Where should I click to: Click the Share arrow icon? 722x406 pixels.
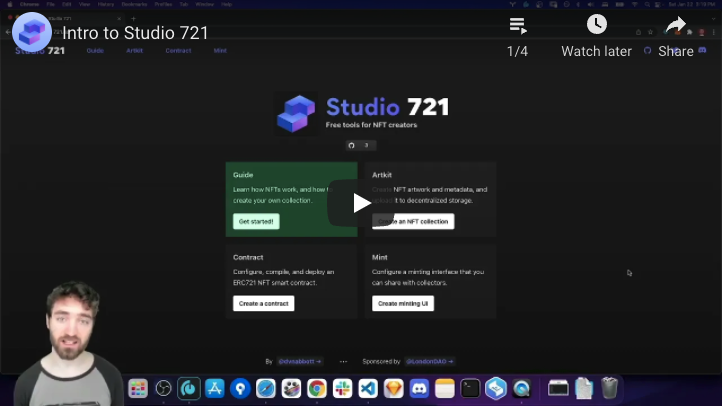tap(675, 24)
